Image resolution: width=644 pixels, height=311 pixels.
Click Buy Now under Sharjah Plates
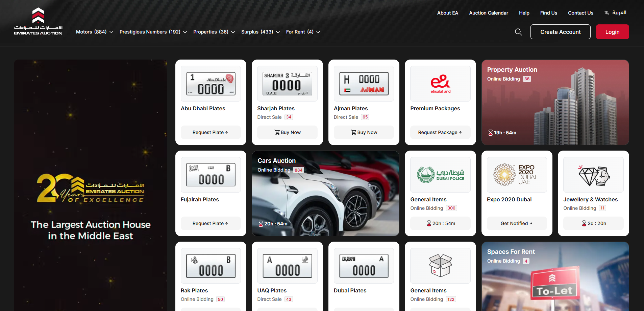pos(287,132)
